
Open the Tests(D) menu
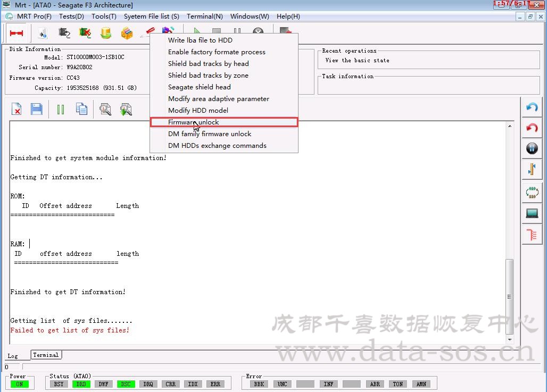coord(71,16)
